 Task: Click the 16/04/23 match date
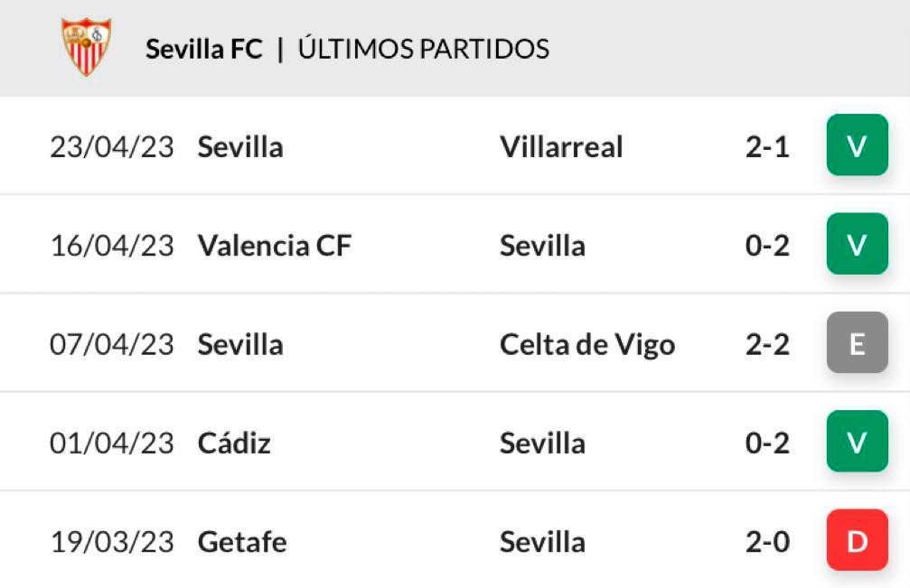tap(112, 246)
